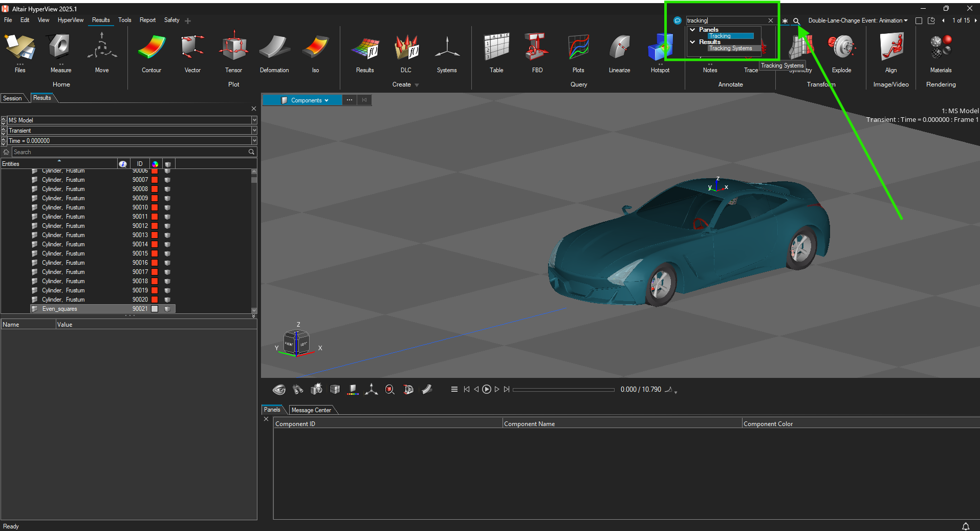Open the Components selector dropdown
The height and width of the screenshot is (531, 980).
306,100
